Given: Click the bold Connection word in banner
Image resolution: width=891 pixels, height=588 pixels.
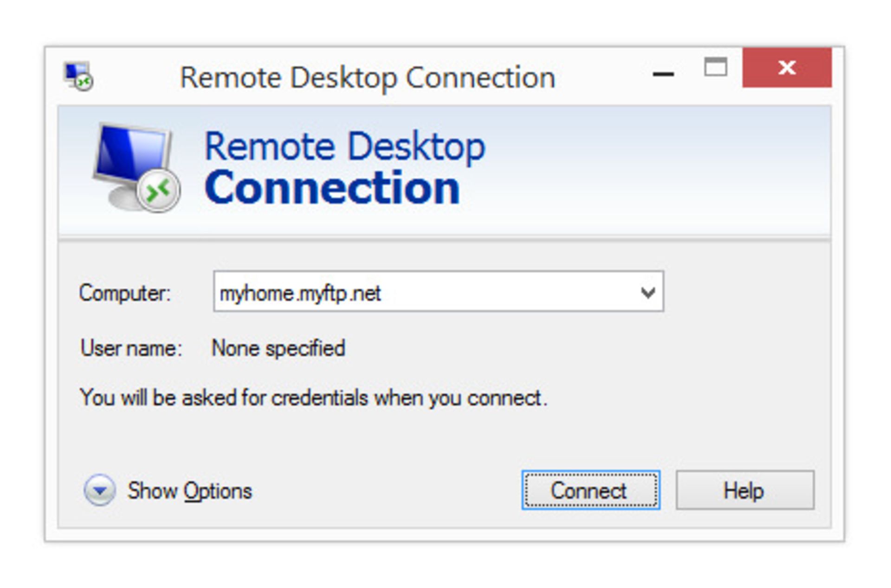Looking at the screenshot, I should click(x=332, y=187).
